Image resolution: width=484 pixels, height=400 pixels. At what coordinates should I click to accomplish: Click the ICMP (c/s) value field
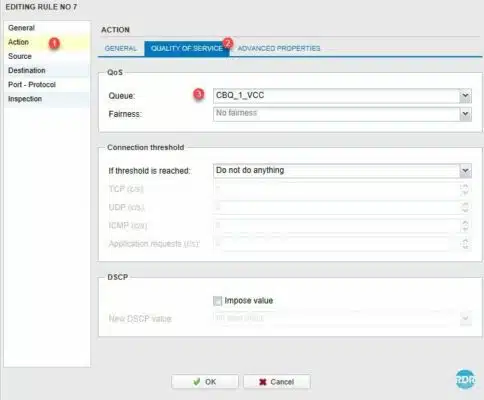336,226
